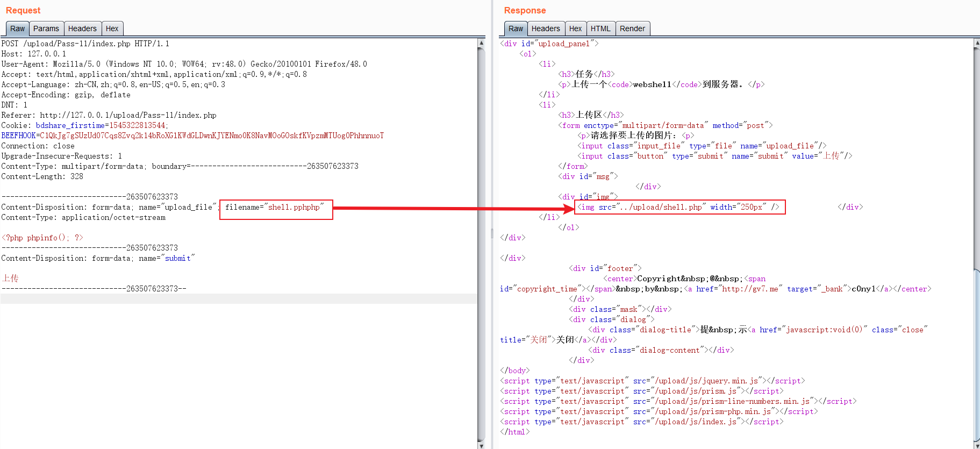Click the form enctype multipart/form-data line
Viewport: 980px width, 449px height.
(666, 125)
